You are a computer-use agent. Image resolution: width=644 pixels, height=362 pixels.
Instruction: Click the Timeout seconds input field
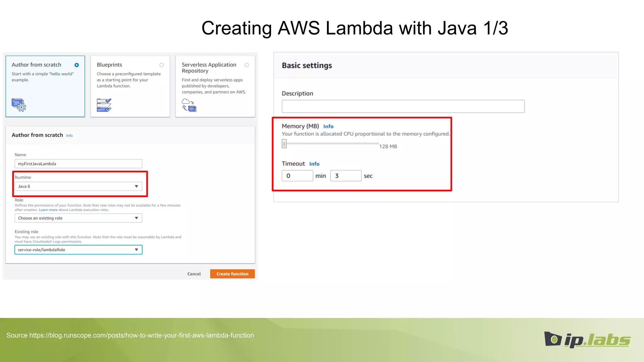346,176
